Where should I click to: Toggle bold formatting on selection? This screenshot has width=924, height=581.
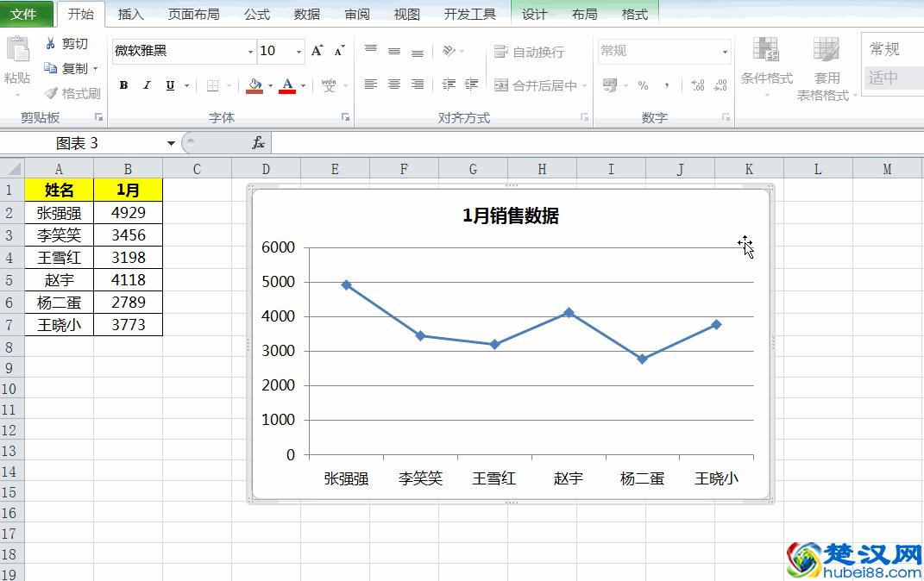point(123,85)
